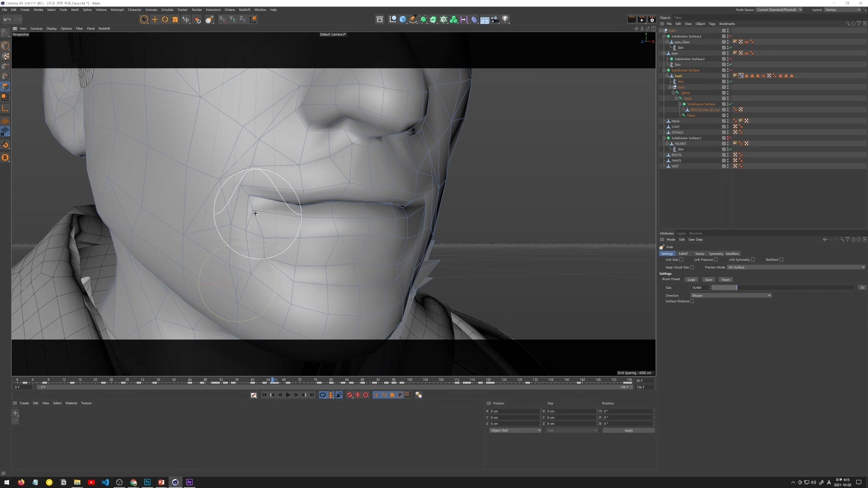Select the Live Selection tool
This screenshot has height=488, width=868.
click(144, 19)
